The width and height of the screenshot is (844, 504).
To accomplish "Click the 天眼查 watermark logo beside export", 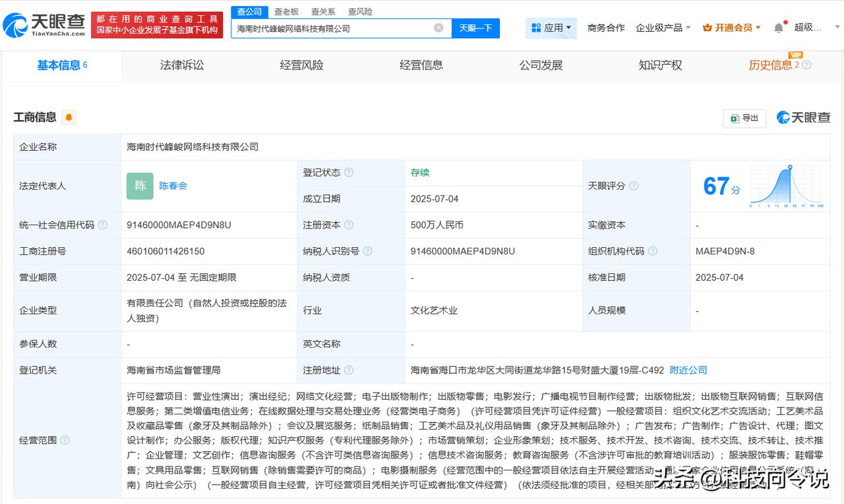I will tap(803, 117).
